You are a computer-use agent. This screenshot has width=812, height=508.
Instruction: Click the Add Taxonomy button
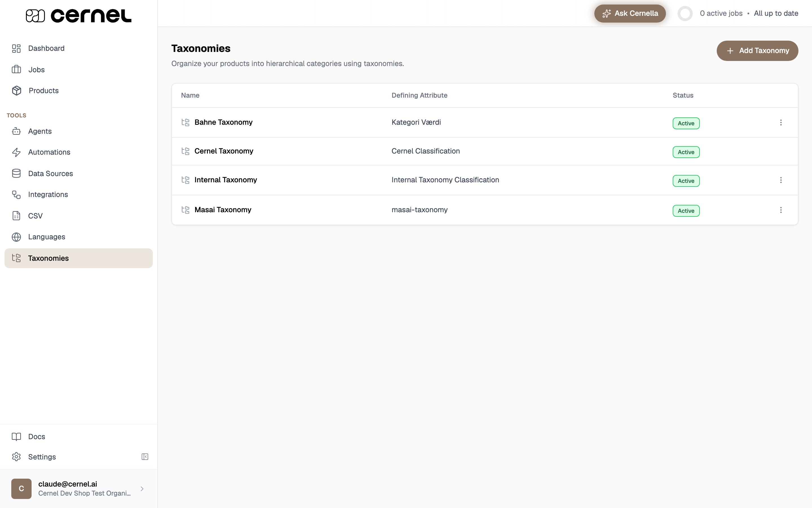pos(757,51)
